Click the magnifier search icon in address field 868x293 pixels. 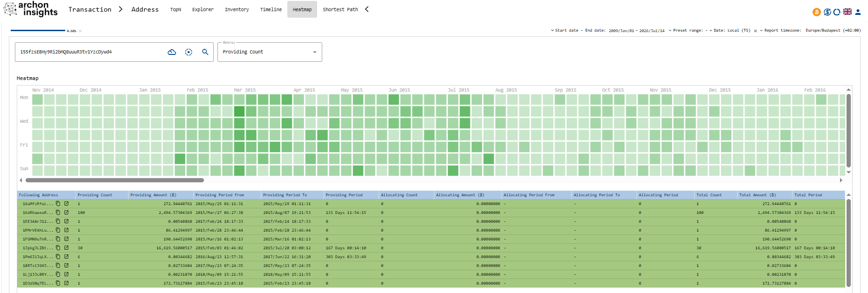pos(205,52)
